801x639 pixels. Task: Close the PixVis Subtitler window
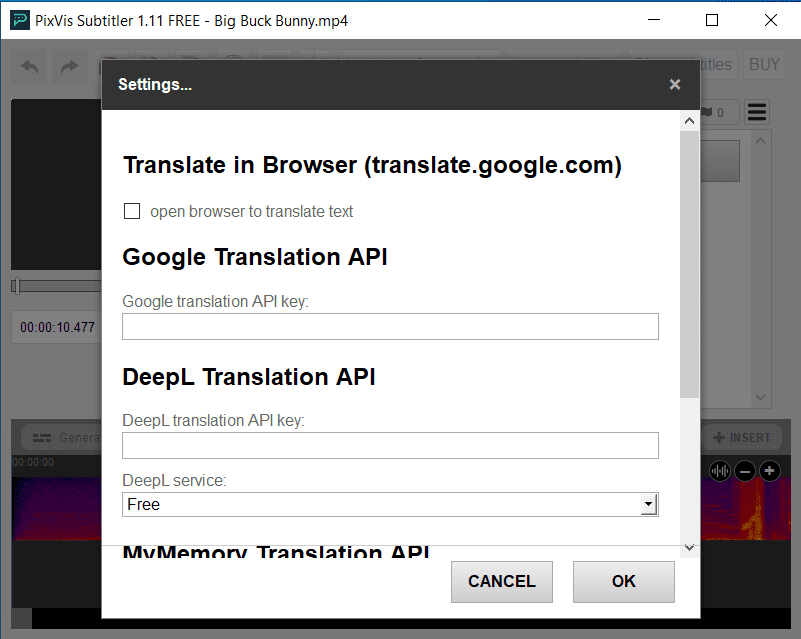pyautogui.click(x=771, y=20)
